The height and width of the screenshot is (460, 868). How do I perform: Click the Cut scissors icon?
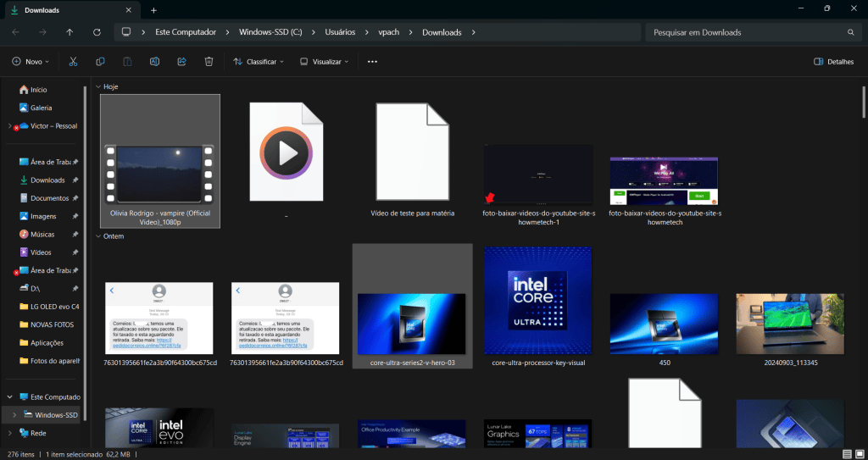pos(73,62)
